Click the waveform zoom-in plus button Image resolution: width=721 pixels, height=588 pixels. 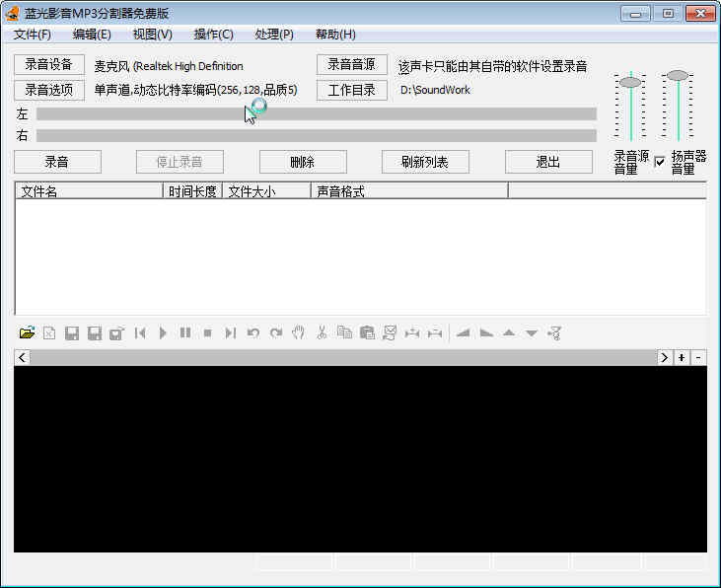[682, 357]
